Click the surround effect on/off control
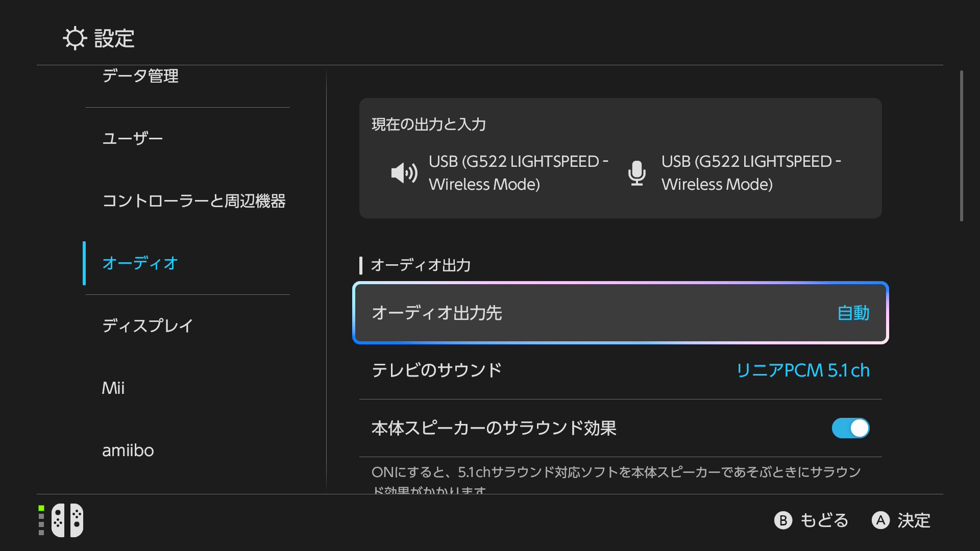Screen dimensions: 980x551 pos(850,429)
